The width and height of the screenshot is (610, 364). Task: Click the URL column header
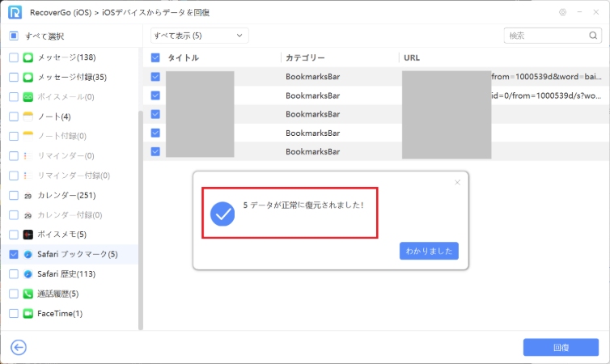tap(412, 57)
